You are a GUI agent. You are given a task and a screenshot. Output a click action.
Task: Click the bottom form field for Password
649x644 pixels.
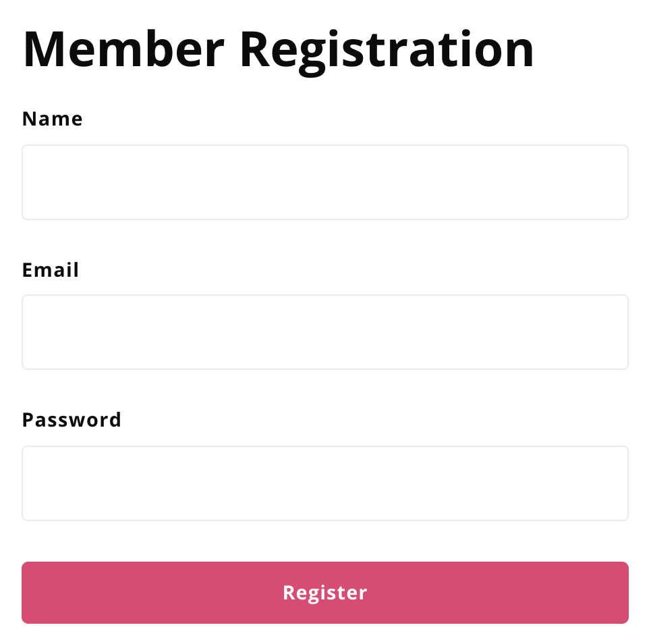pos(324,483)
